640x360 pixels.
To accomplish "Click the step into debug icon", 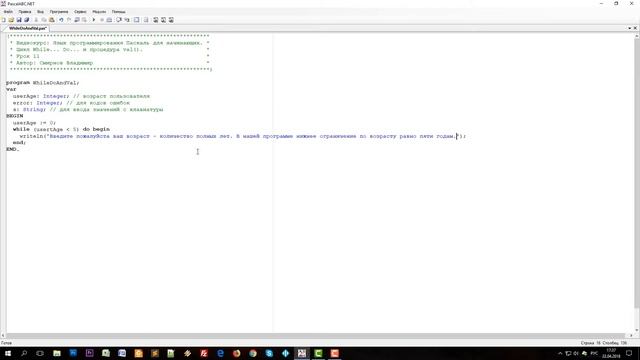I will [127, 20].
